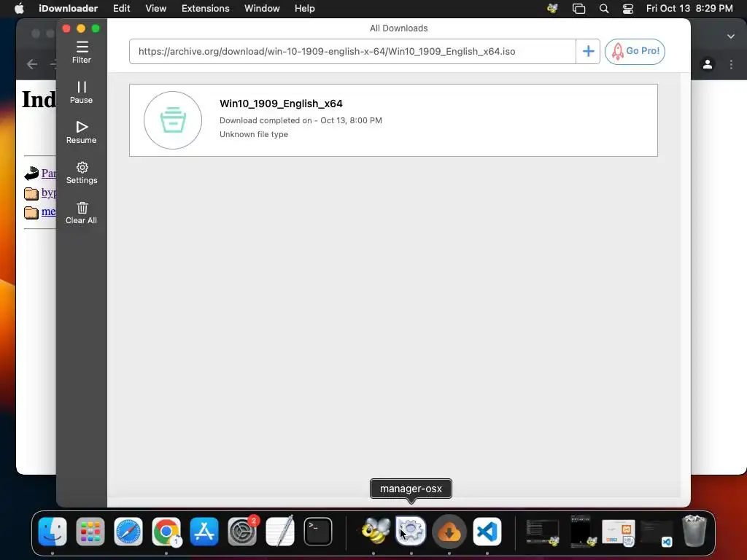Launch Google Chrome from the Dock
This screenshot has height=560, width=747.
click(x=166, y=532)
